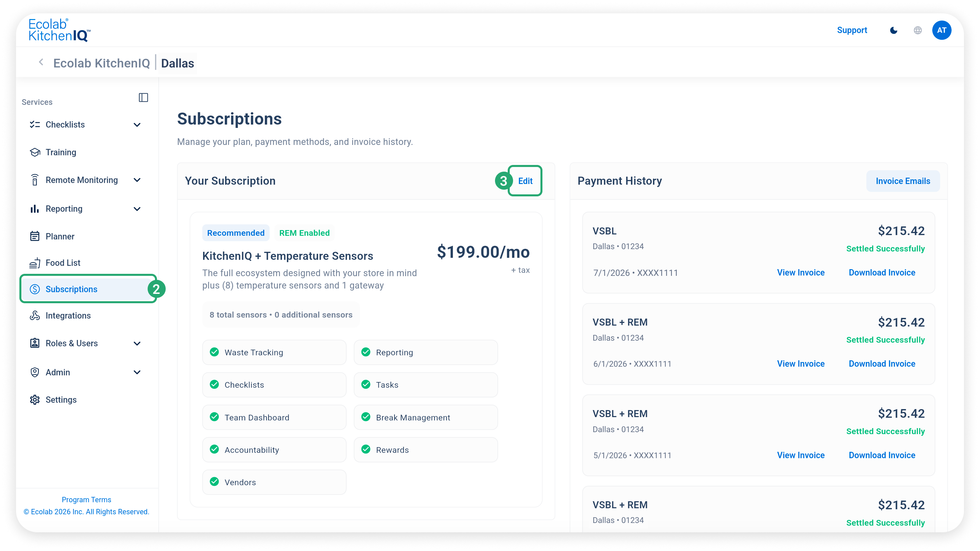The height and width of the screenshot is (551, 980).
Task: Collapse the sidebar panel icon
Action: pos(143,98)
